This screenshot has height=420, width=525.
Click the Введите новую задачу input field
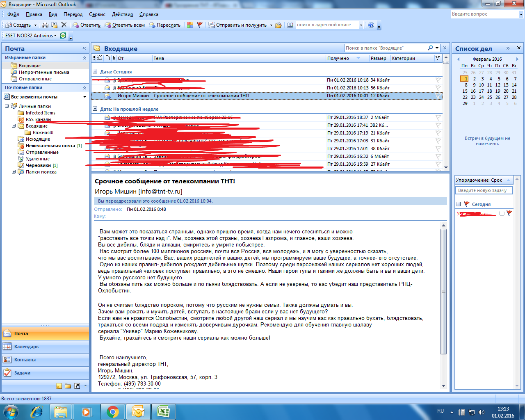click(x=484, y=190)
